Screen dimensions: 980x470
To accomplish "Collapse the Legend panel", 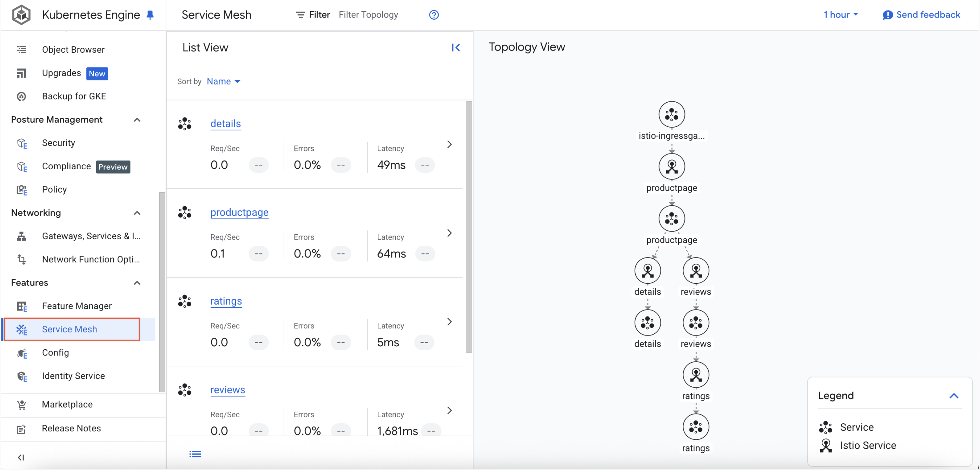I will pyautogui.click(x=953, y=395).
